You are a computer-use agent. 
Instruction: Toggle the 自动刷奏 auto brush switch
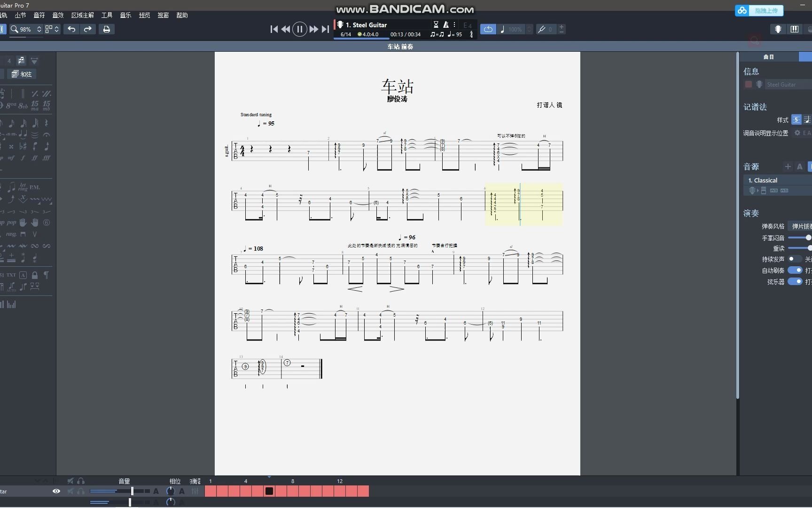tap(795, 270)
